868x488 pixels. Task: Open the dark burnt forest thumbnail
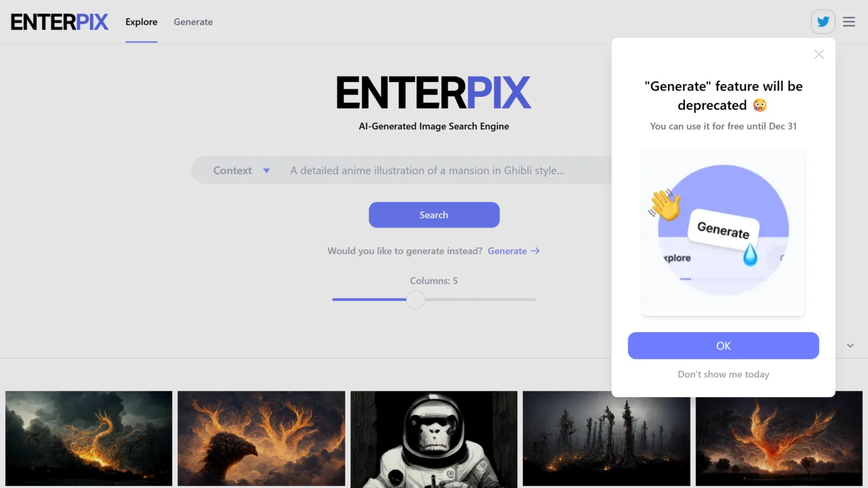click(x=606, y=438)
